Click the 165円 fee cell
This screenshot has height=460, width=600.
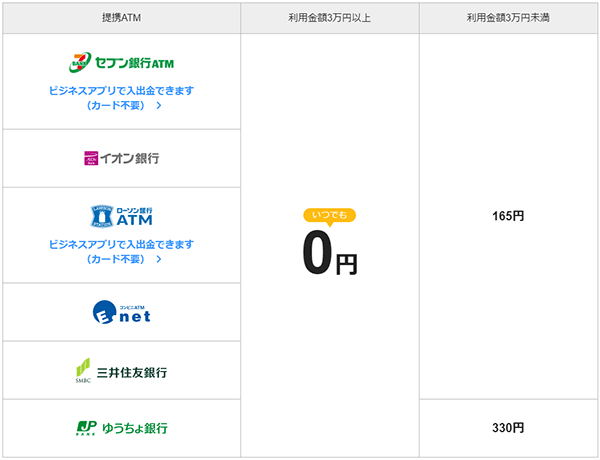[508, 216]
